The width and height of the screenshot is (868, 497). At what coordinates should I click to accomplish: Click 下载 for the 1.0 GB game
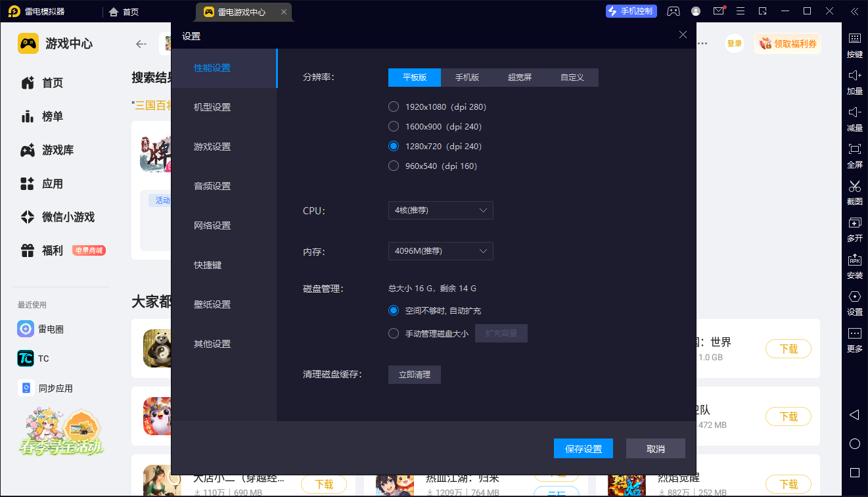pyautogui.click(x=788, y=349)
